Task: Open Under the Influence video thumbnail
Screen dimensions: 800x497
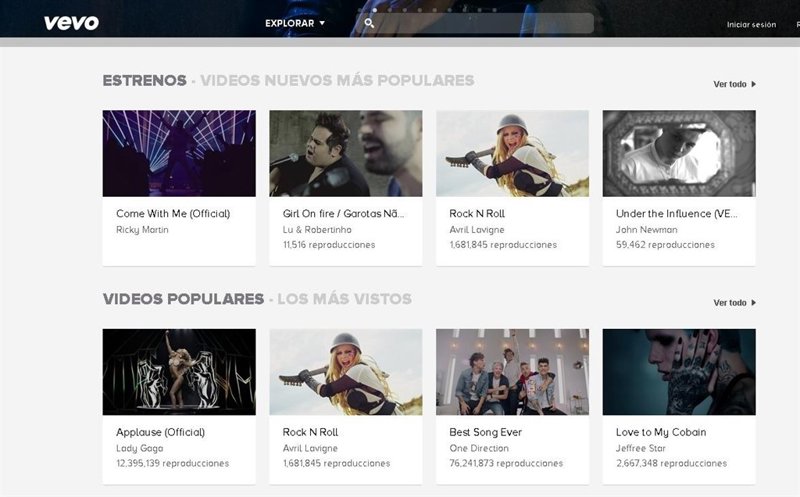Action: pos(679,153)
